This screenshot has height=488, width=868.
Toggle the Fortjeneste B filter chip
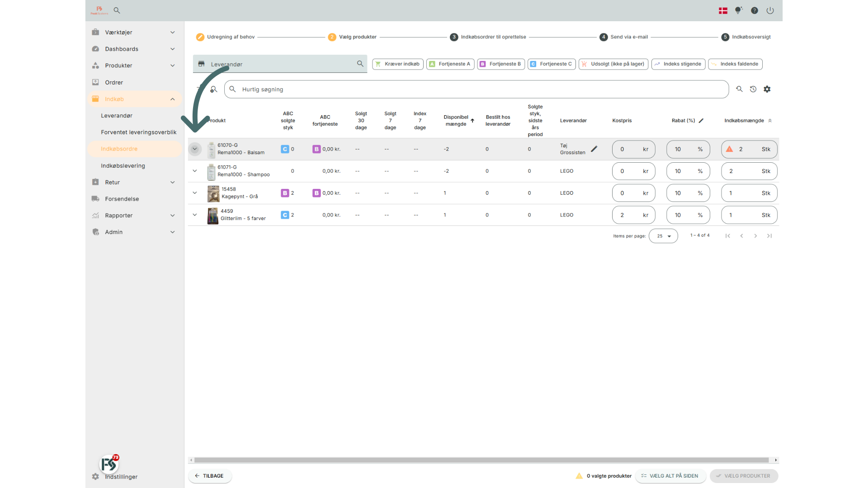[x=501, y=64]
